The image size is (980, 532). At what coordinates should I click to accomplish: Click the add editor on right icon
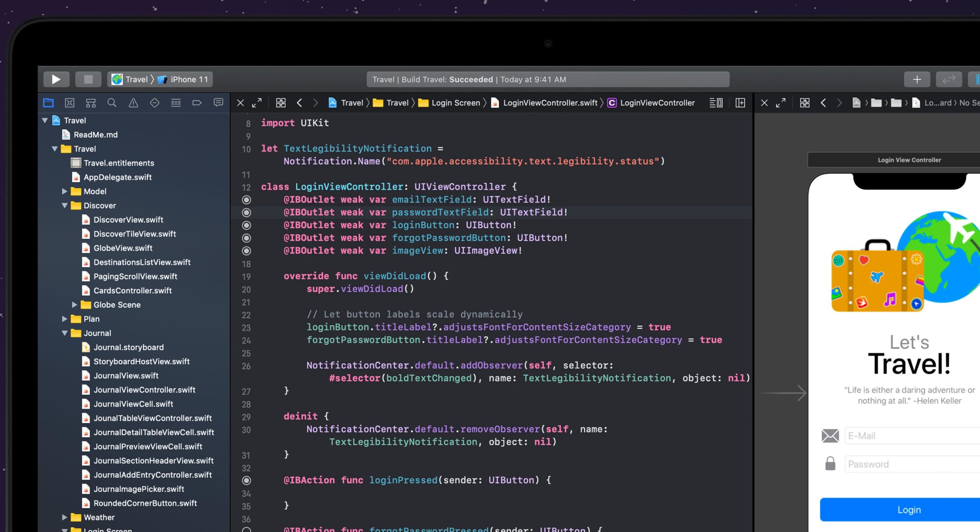[740, 102]
